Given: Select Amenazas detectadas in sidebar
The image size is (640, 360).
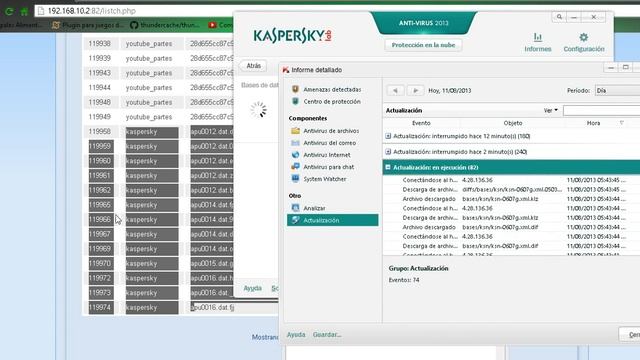Looking at the screenshot, I should click(x=332, y=89).
